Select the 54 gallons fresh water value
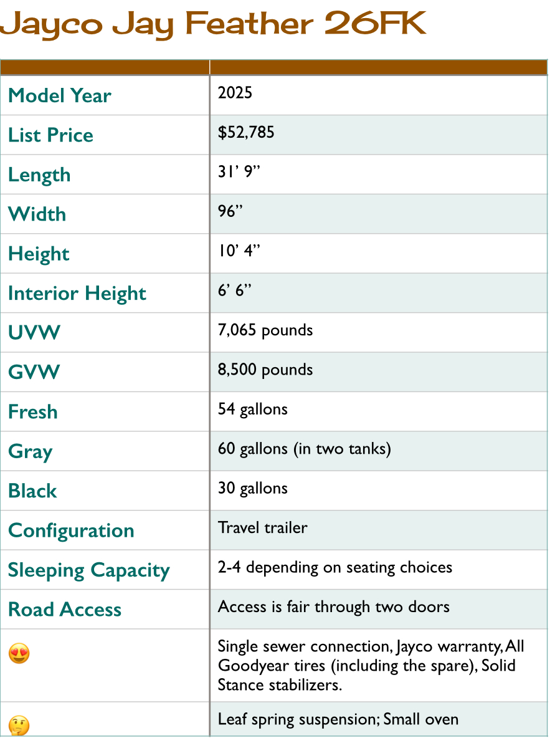Viewport: 560px width, 748px height. (253, 410)
